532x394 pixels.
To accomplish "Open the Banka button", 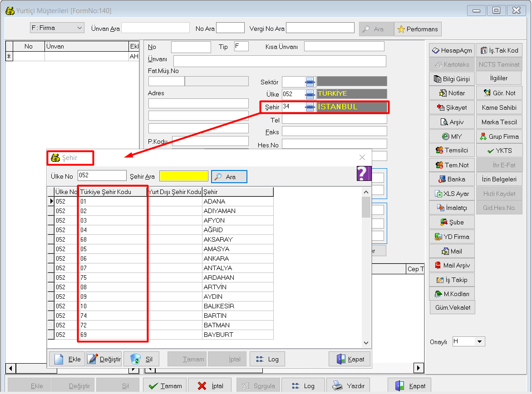I will pos(452,179).
